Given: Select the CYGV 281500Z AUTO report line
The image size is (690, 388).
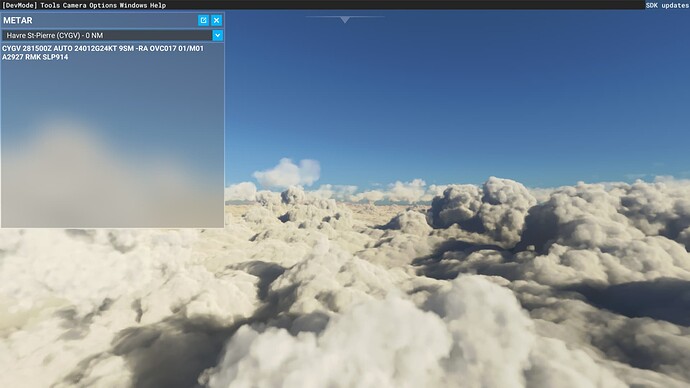Looking at the screenshot, I should pos(103,48).
